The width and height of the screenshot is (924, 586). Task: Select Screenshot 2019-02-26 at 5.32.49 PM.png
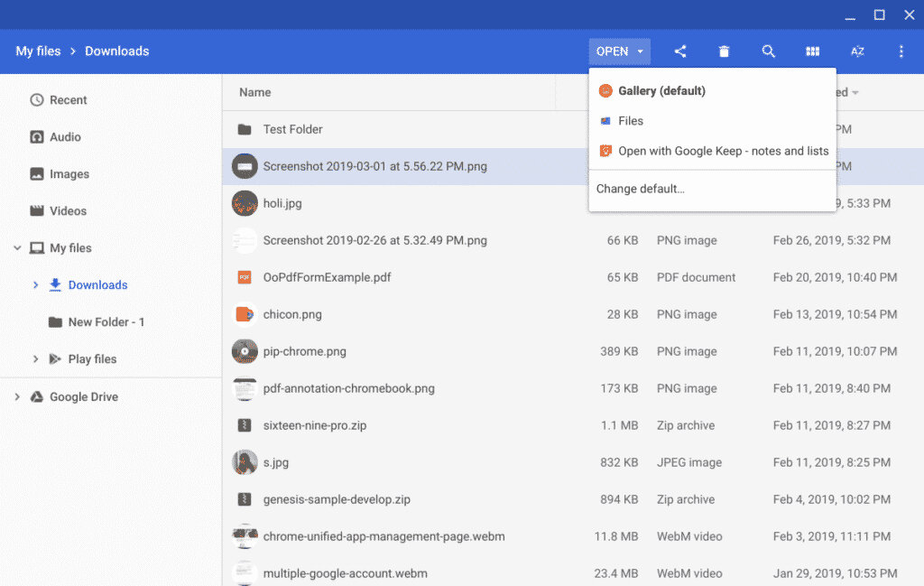[374, 240]
